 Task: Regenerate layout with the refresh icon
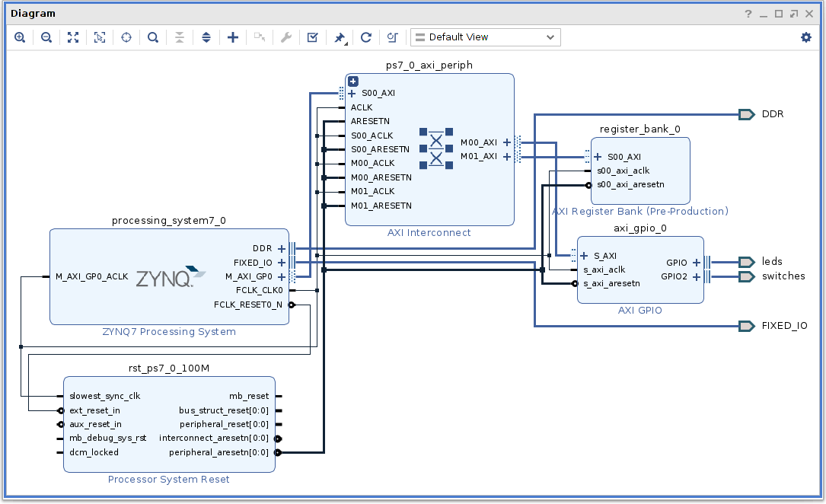366,37
